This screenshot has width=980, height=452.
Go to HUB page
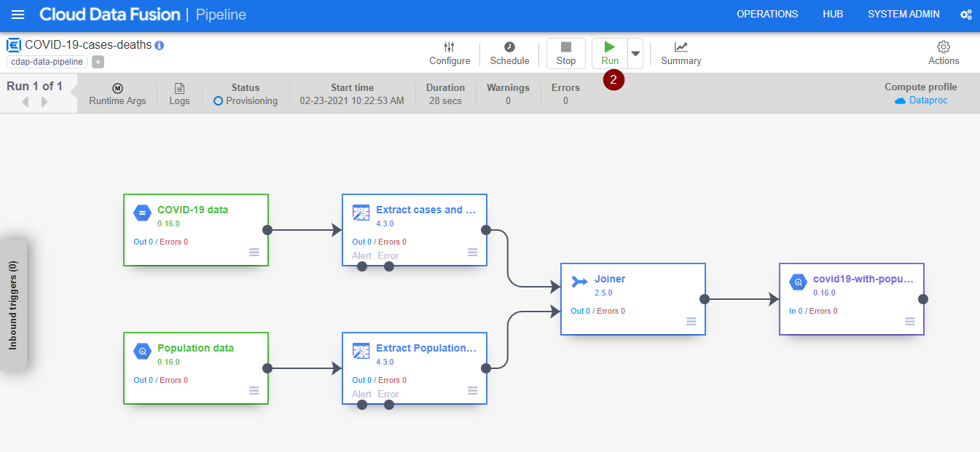(833, 15)
